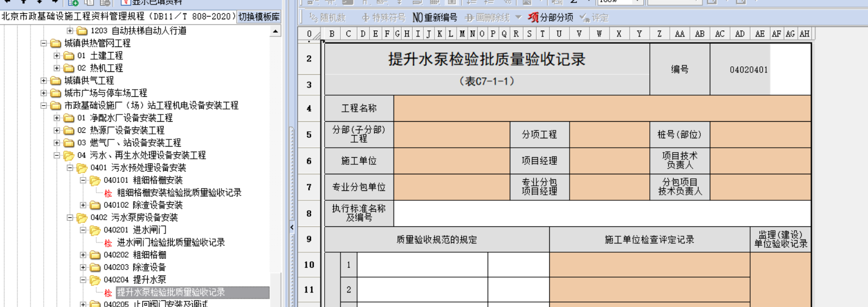
Task: Click the 施工单位检查评定记录 header cell
Action: click(649, 240)
